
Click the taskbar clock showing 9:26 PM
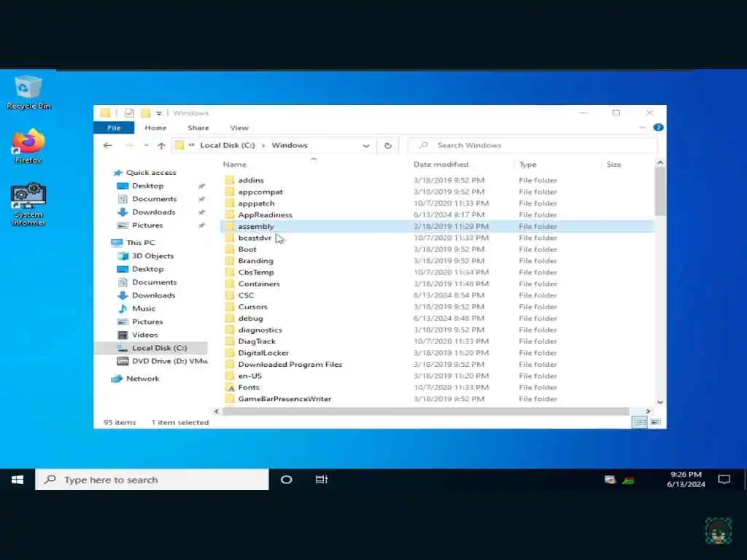686,480
